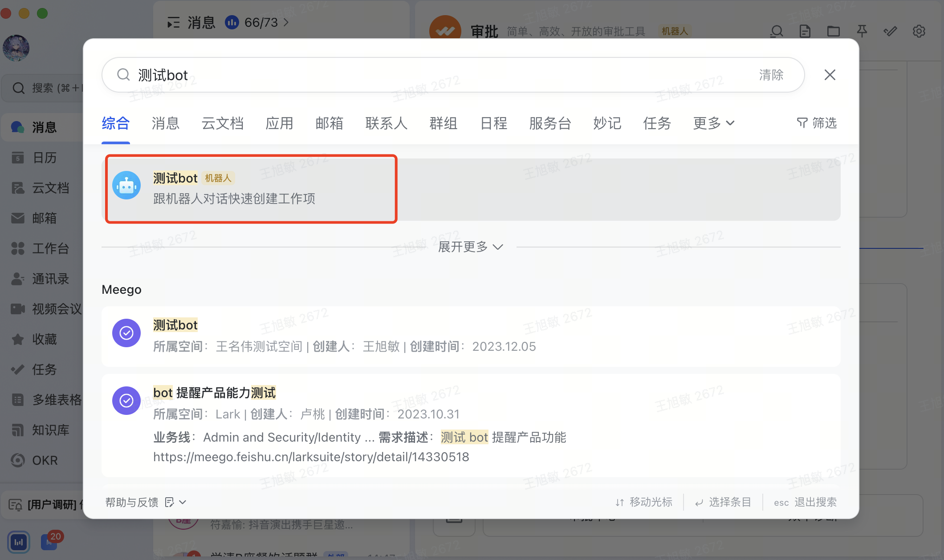944x560 pixels.
Task: Clear the search text via 清除
Action: 771,75
